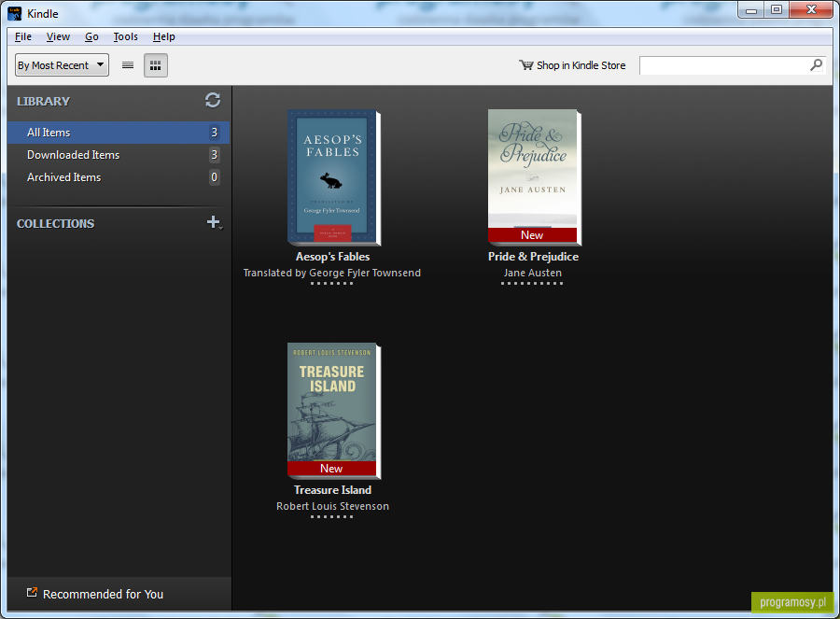Click Translated by George Fyler Townsend text

(x=332, y=273)
